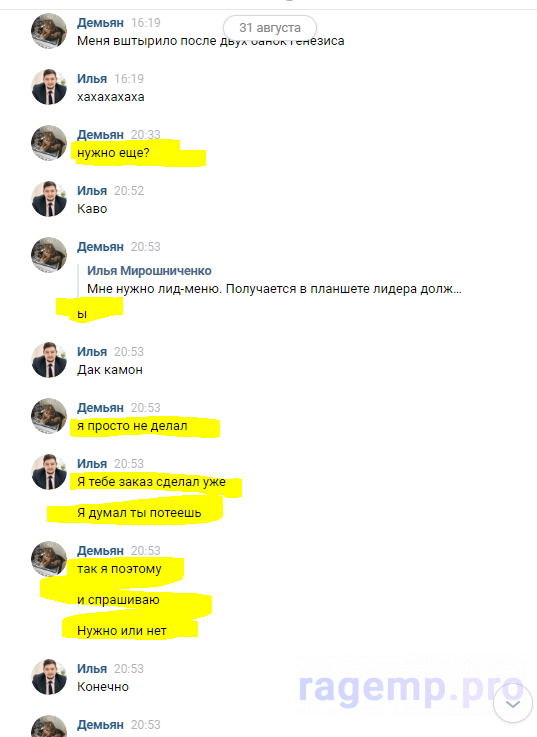Select the message Я думал ты потеешь
The height and width of the screenshot is (737, 537).
click(139, 513)
